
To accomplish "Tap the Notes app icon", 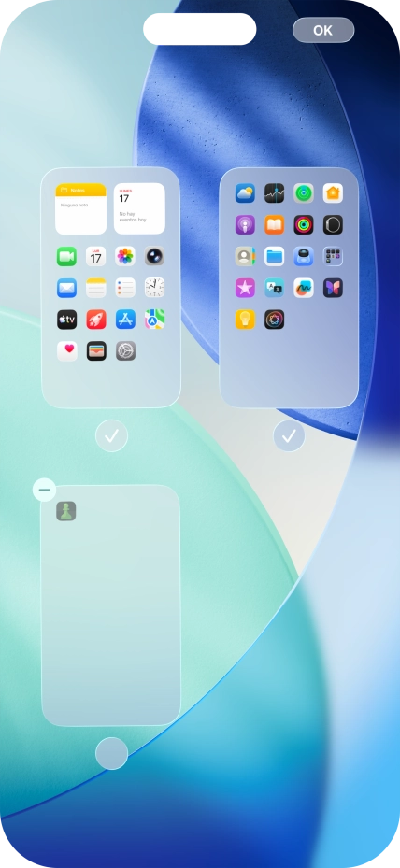I will tap(96, 288).
